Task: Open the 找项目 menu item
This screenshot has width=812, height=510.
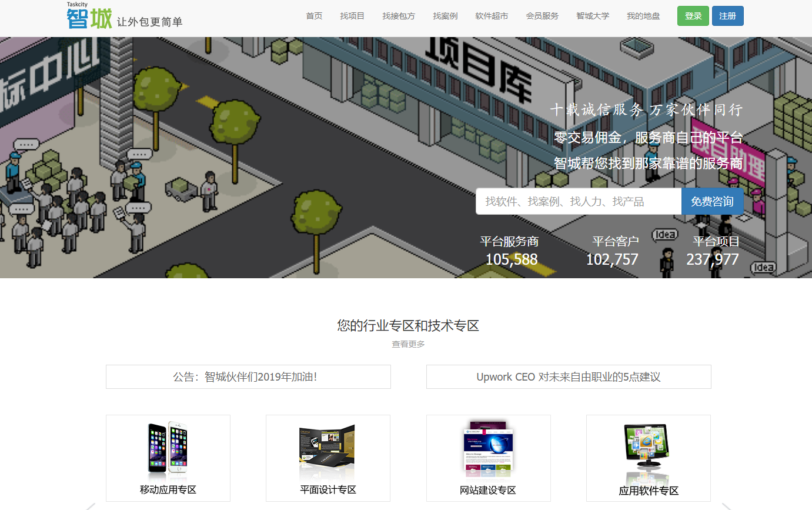Action: [x=352, y=16]
